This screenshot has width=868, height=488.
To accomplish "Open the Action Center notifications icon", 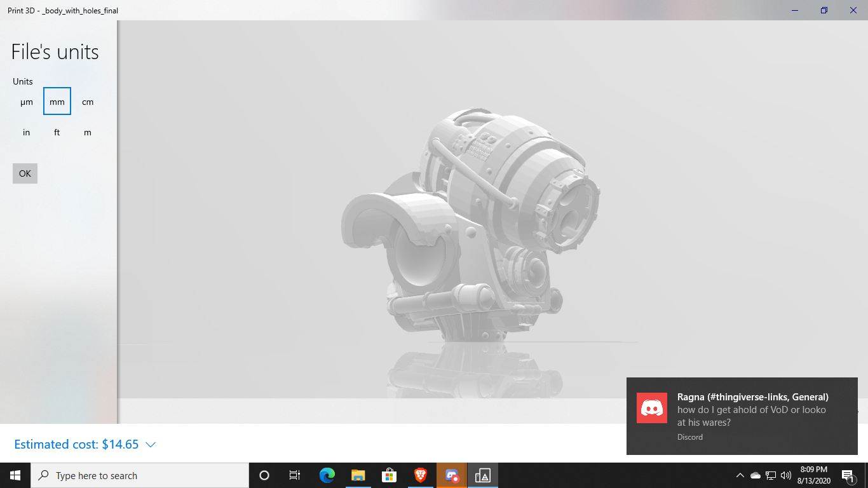I will click(x=847, y=475).
